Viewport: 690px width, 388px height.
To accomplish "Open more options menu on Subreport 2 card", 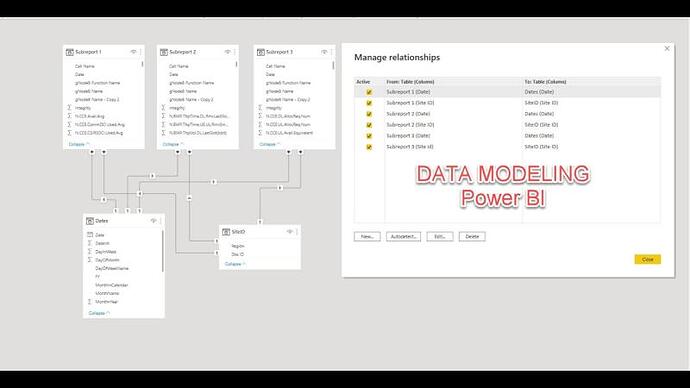I will pyautogui.click(x=235, y=52).
